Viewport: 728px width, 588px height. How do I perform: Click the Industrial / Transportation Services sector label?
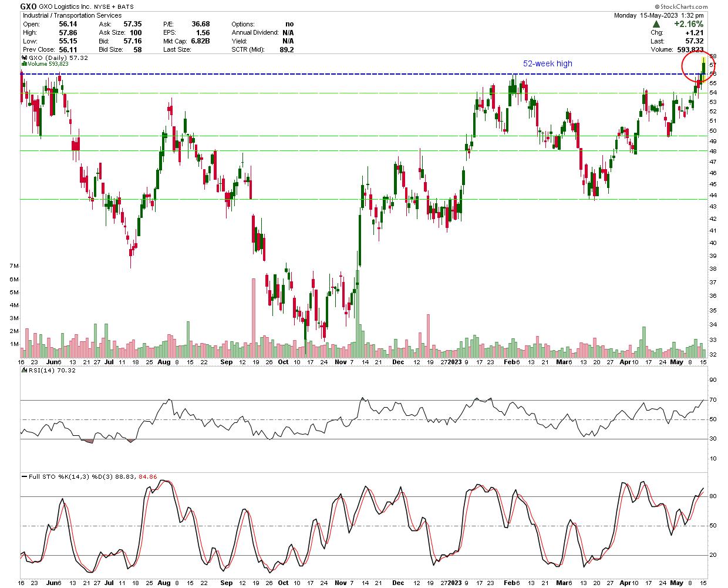tap(72, 15)
